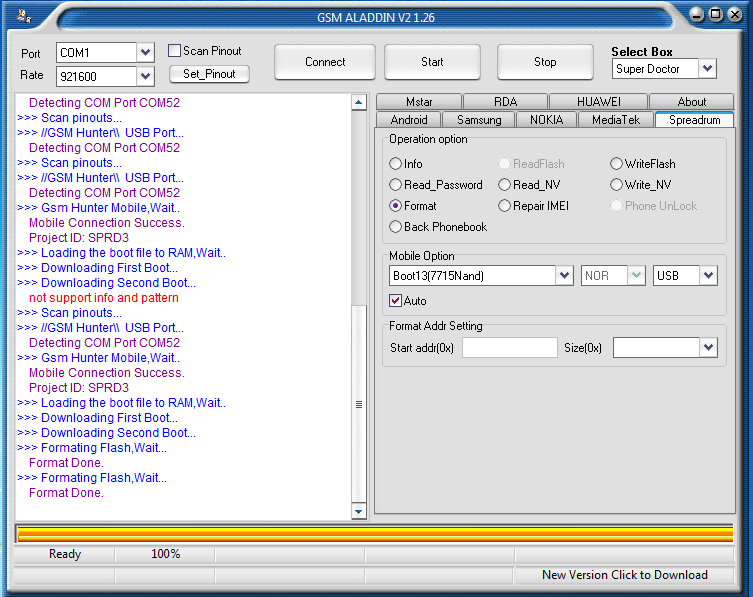This screenshot has width=753, height=597.
Task: Uncheck the Auto checkbox
Action: click(395, 301)
